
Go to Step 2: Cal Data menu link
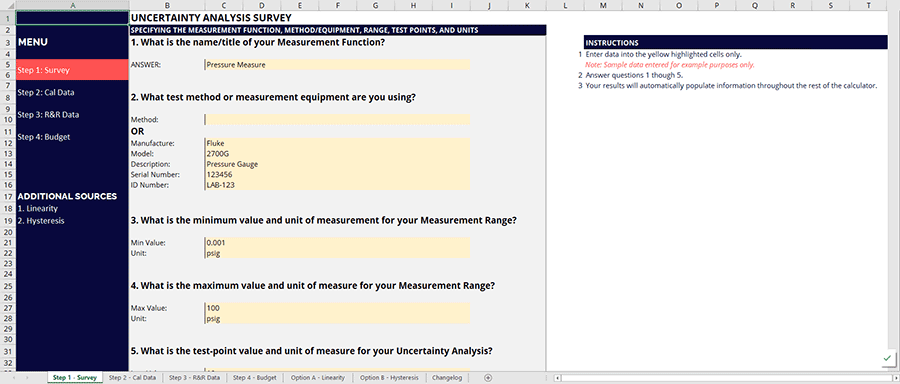pos(46,92)
